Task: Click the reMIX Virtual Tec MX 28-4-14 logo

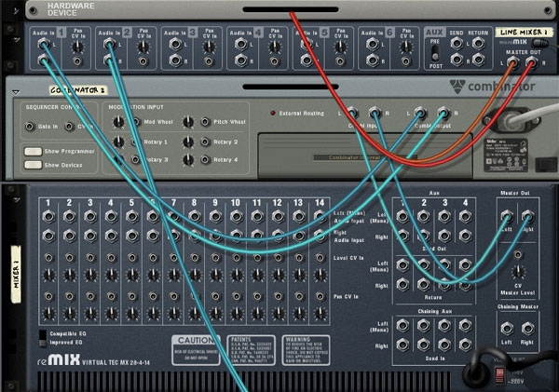Action: click(x=94, y=360)
